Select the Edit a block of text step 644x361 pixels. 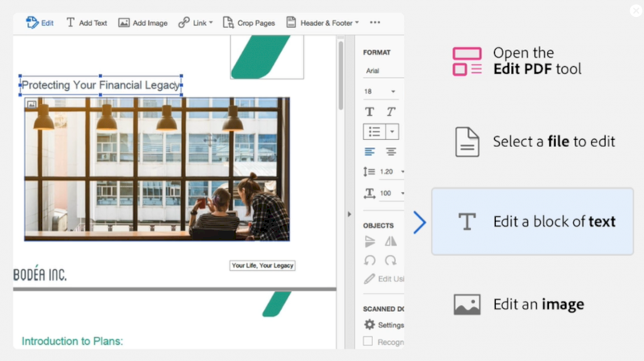pos(532,222)
